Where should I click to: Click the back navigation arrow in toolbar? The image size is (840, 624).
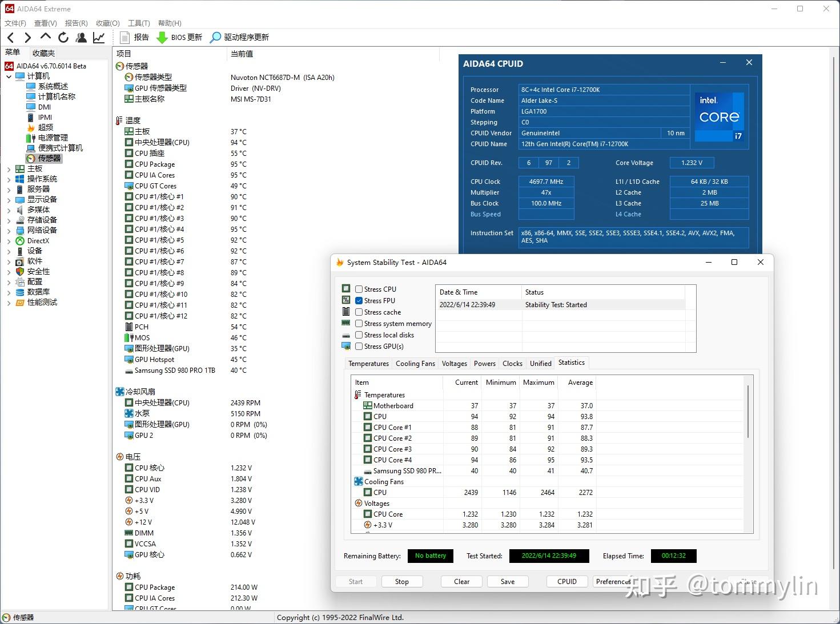coord(11,38)
